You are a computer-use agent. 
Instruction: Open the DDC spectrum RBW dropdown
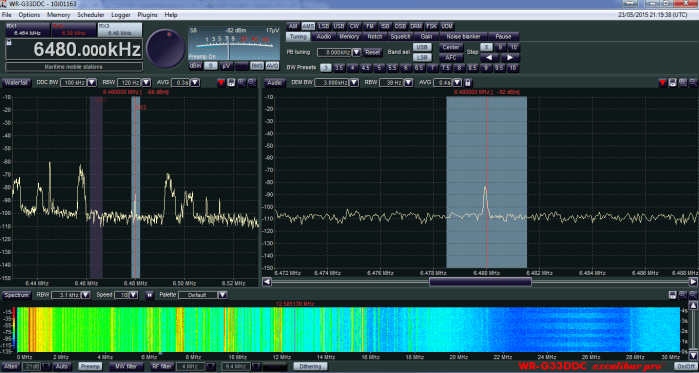[145, 83]
